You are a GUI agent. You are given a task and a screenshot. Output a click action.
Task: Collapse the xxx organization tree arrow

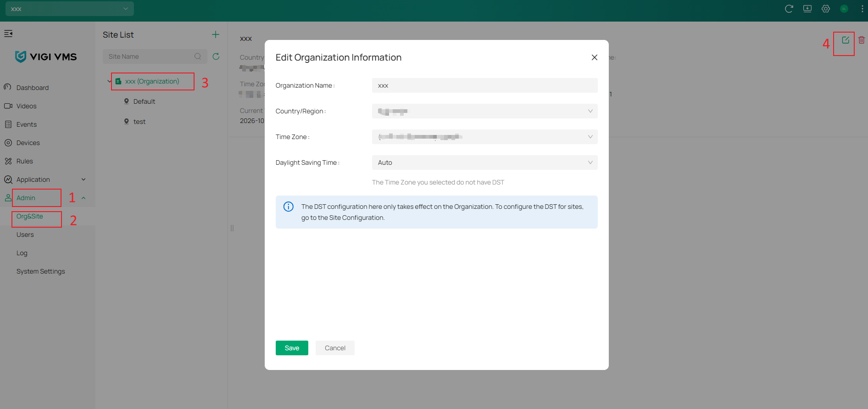[109, 81]
